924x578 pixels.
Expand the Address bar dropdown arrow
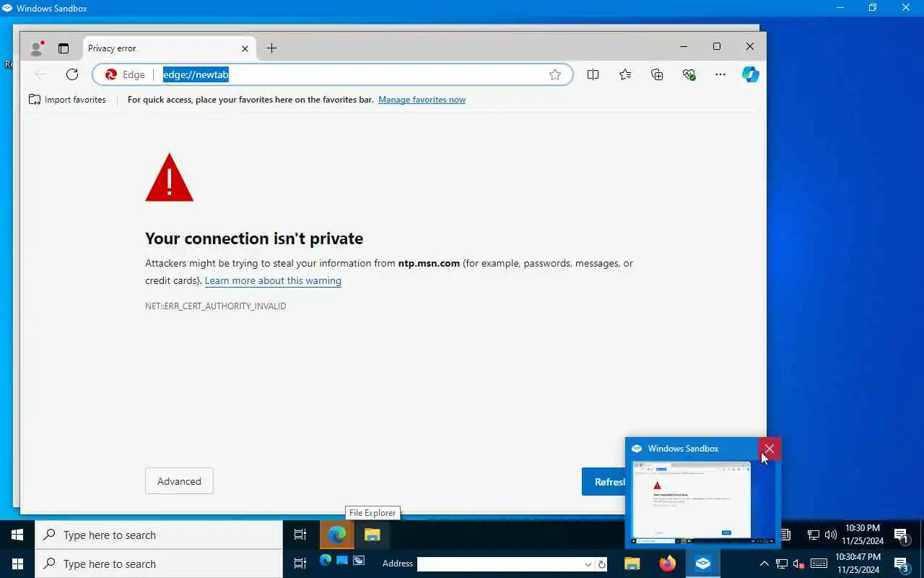(x=588, y=564)
